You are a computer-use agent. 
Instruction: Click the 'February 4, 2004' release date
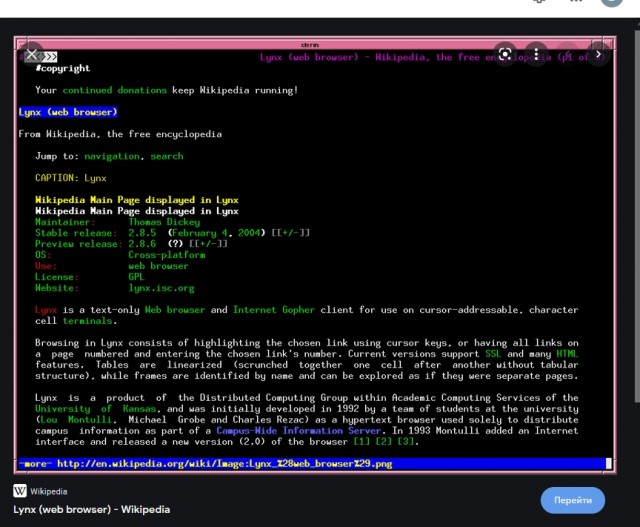216,233
